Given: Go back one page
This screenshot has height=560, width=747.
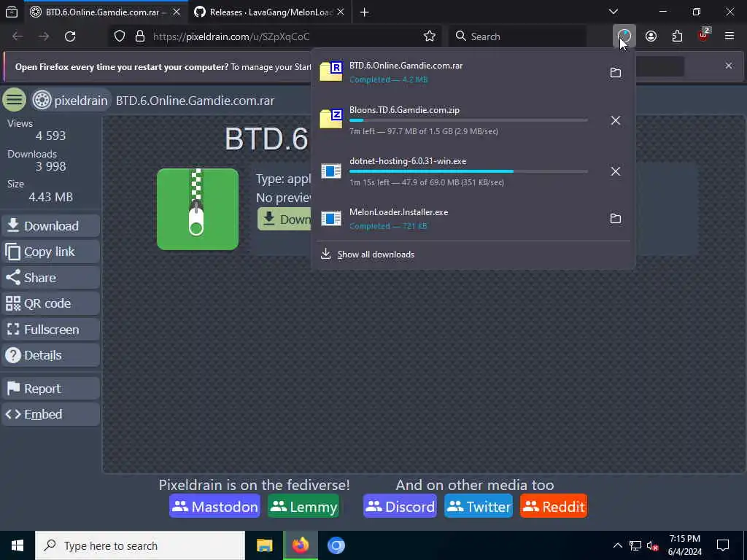Looking at the screenshot, I should point(18,36).
